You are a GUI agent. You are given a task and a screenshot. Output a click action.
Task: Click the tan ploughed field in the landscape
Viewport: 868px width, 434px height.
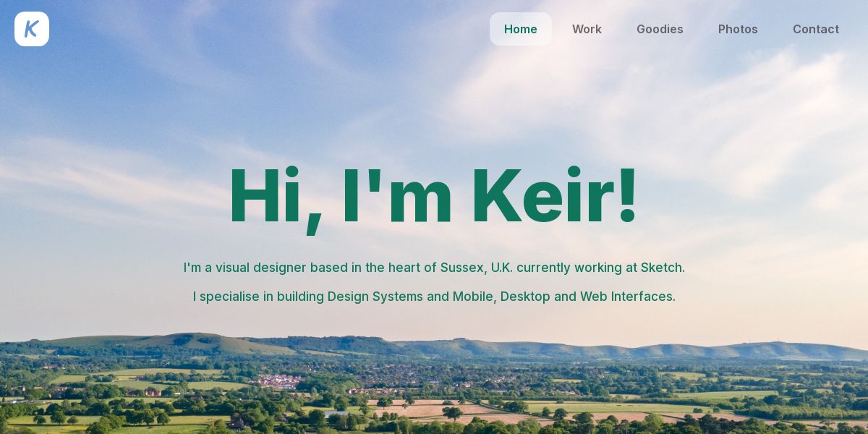tap(427, 409)
